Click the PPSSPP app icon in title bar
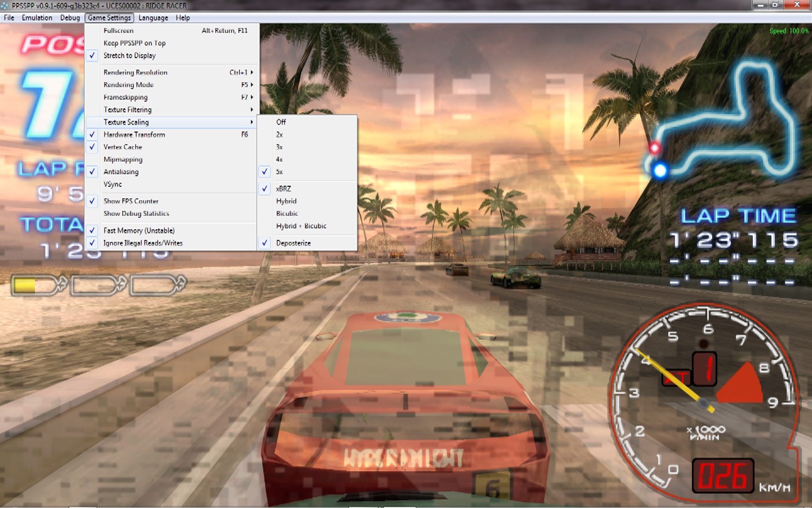This screenshot has height=508, width=812. [4, 5]
